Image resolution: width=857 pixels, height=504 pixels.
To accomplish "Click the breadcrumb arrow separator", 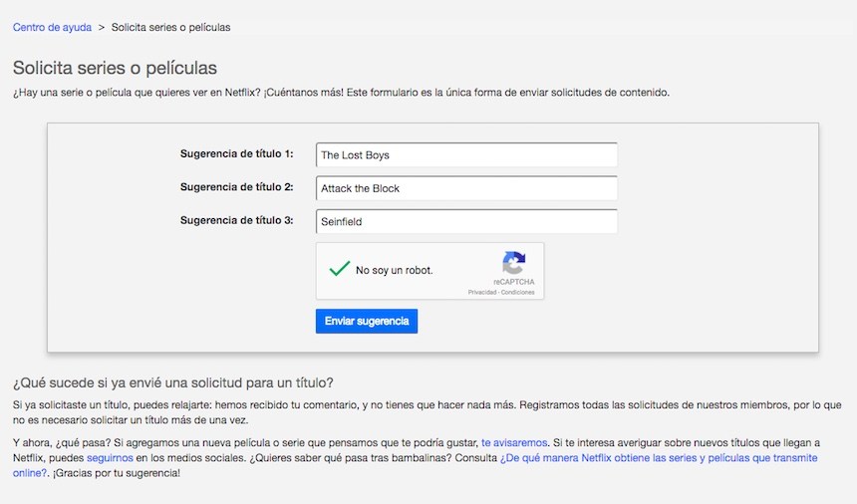I will 102,27.
